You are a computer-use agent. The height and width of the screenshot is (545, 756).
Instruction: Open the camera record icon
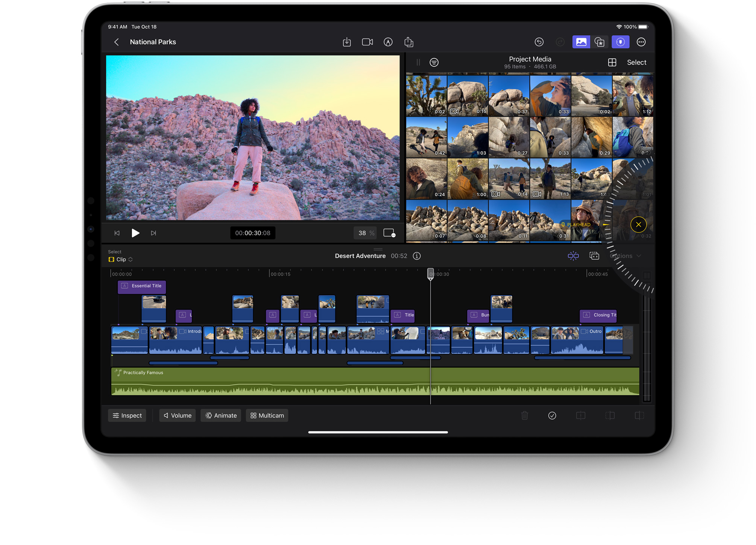pyautogui.click(x=367, y=42)
